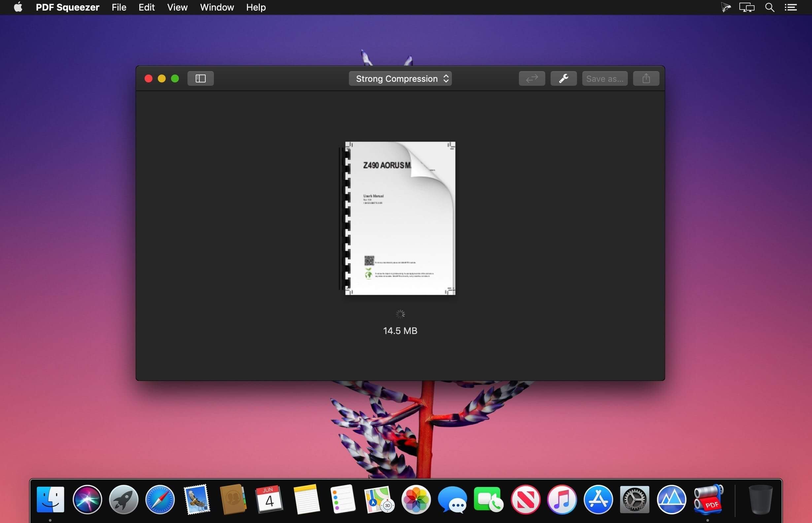812x523 pixels.
Task: Open the File menu
Action: tap(118, 7)
